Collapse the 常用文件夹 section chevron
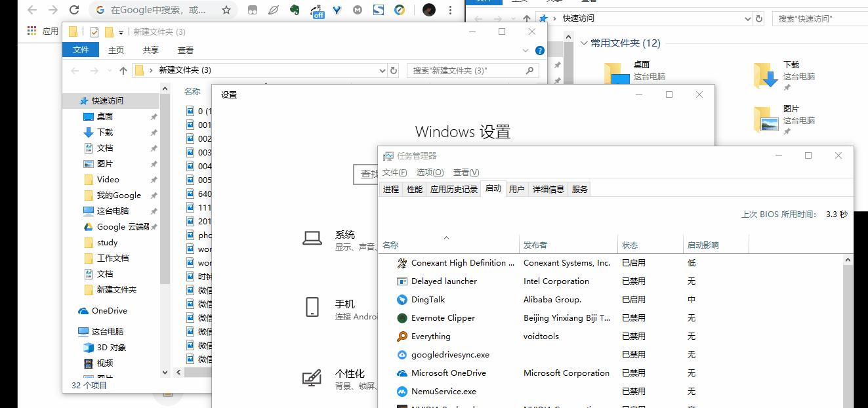Image resolution: width=868 pixels, height=408 pixels. pyautogui.click(x=584, y=43)
